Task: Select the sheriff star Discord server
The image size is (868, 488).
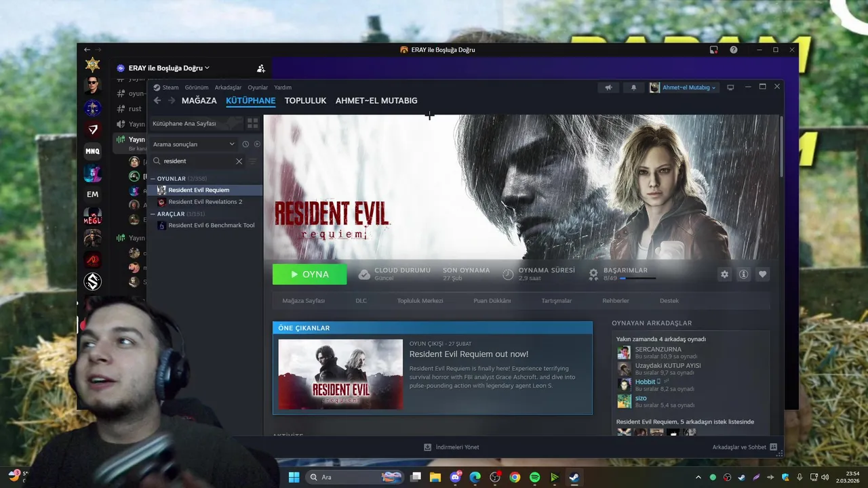Action: pos(93,65)
